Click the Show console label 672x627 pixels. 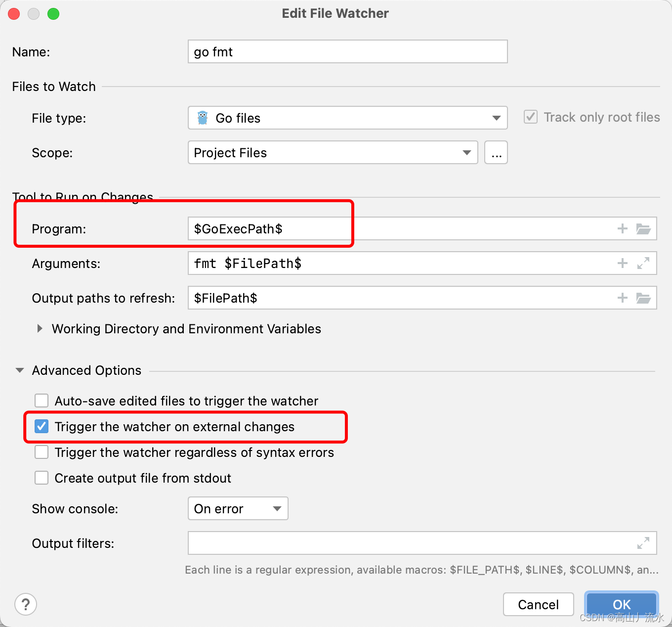point(75,508)
